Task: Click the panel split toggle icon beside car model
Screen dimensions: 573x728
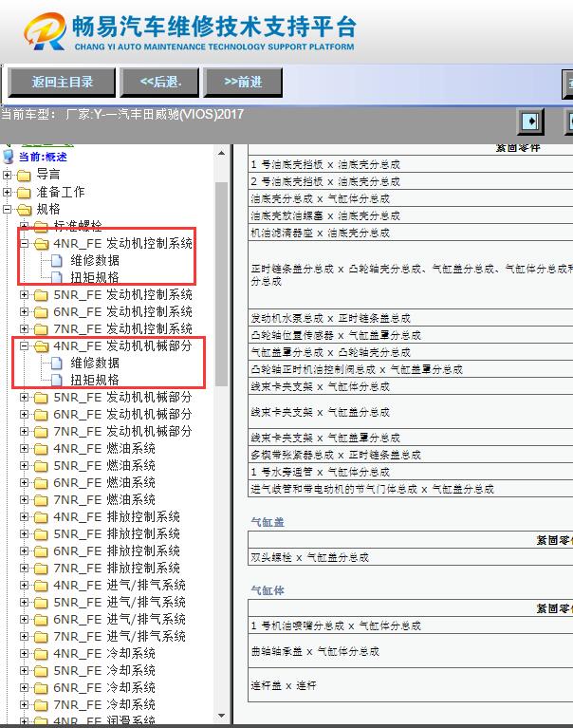Action: [530, 122]
